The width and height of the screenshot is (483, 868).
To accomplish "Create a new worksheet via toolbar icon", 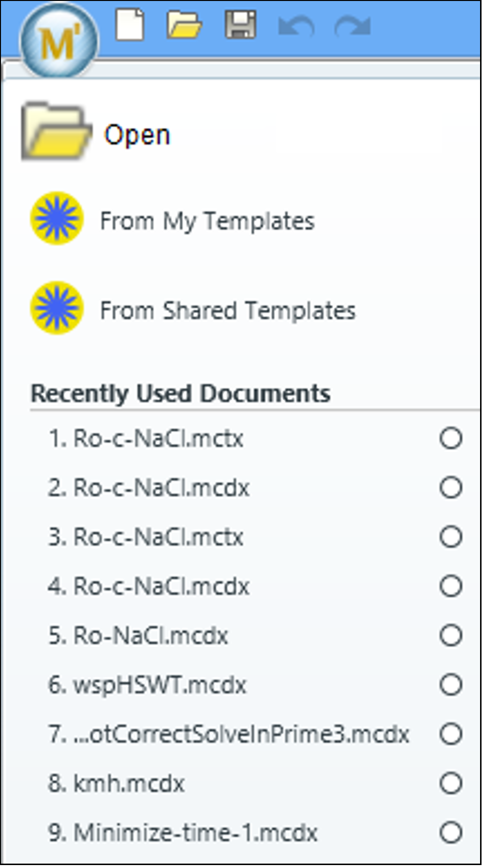I will coord(130,23).
